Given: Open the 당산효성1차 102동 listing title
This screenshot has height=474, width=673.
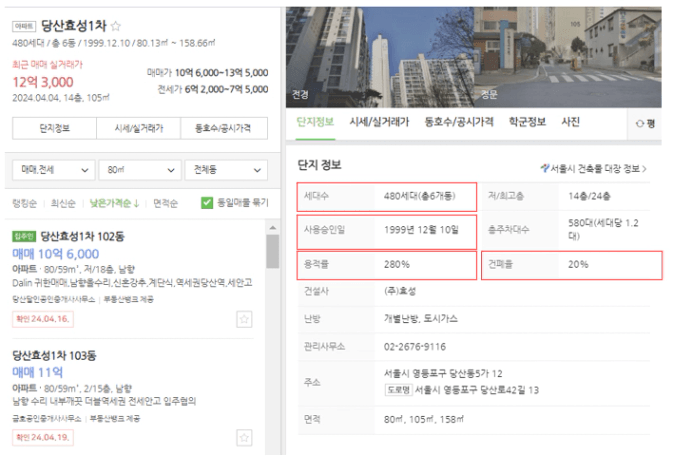Looking at the screenshot, I should (x=82, y=237).
